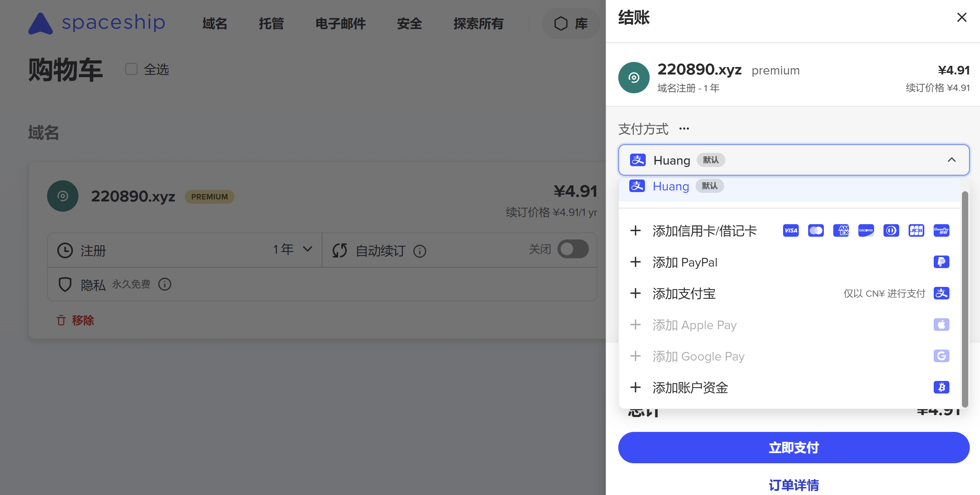Click the Apple Pay logo icon
The width and height of the screenshot is (980, 495).
(x=942, y=325)
